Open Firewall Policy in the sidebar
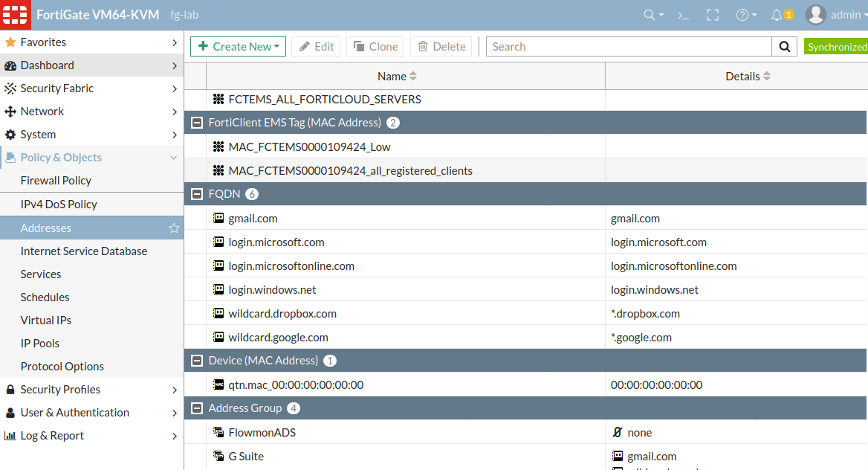Image resolution: width=868 pixels, height=470 pixels. (56, 181)
